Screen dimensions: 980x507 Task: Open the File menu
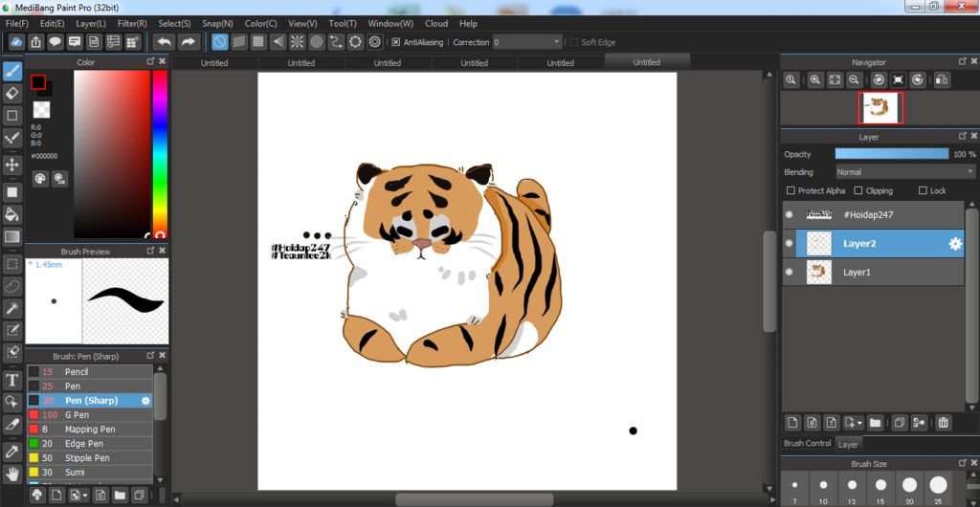17,23
